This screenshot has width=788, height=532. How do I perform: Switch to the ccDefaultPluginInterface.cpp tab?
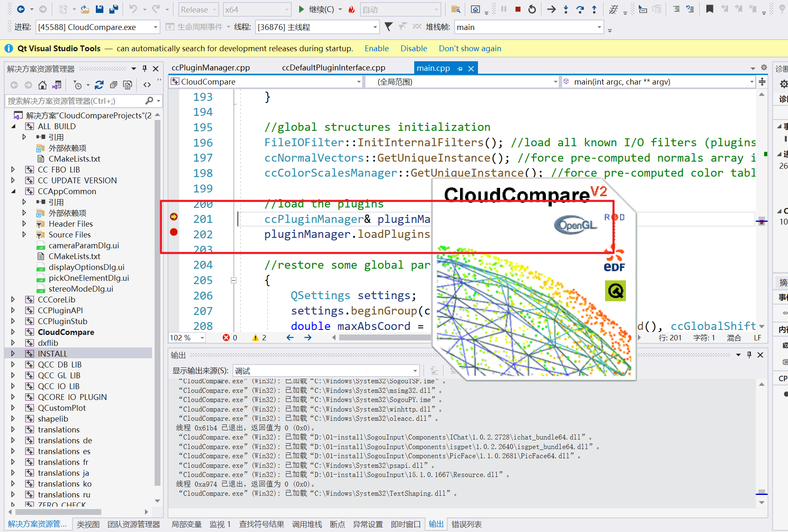[334, 67]
